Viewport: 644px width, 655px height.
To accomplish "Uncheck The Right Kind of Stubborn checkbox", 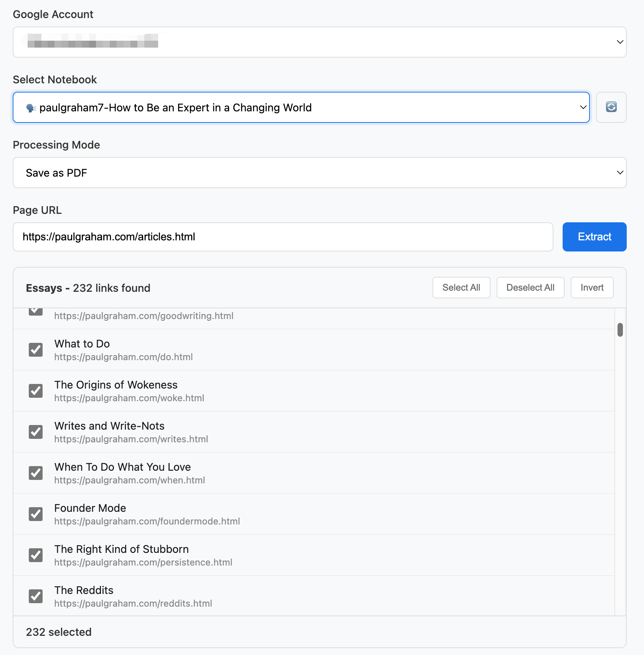I will (x=36, y=555).
